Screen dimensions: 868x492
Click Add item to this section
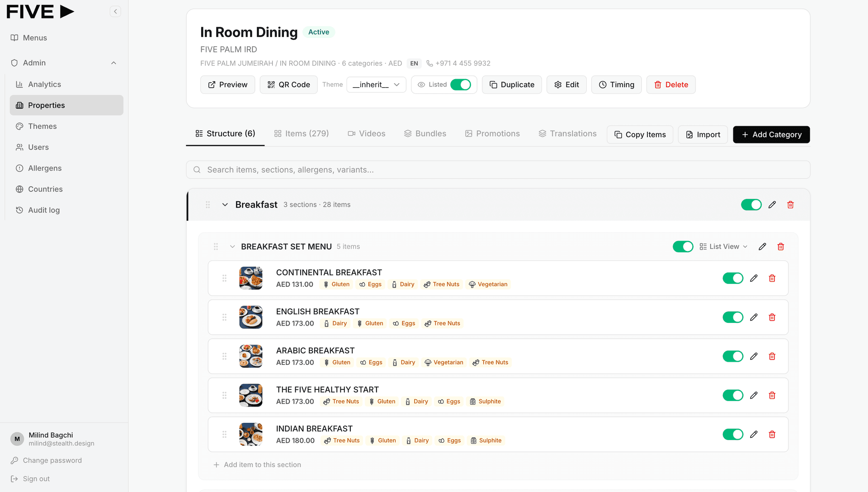(257, 465)
